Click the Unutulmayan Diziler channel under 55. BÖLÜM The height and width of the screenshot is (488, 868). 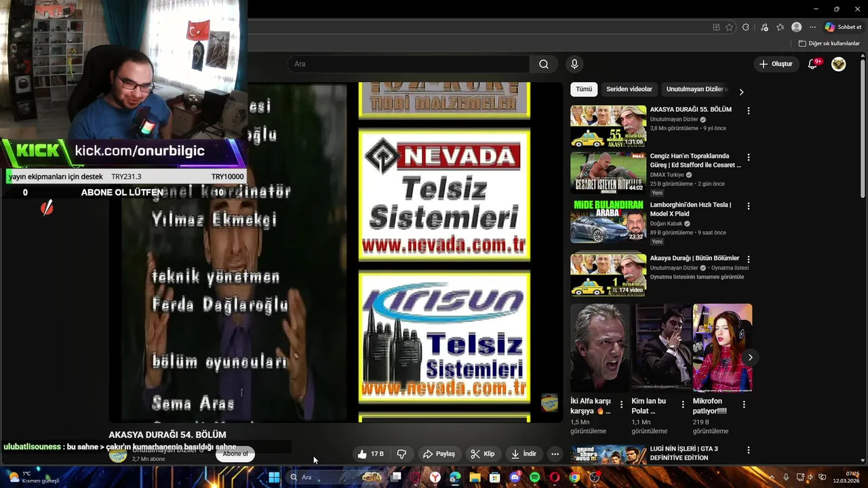[x=674, y=119]
